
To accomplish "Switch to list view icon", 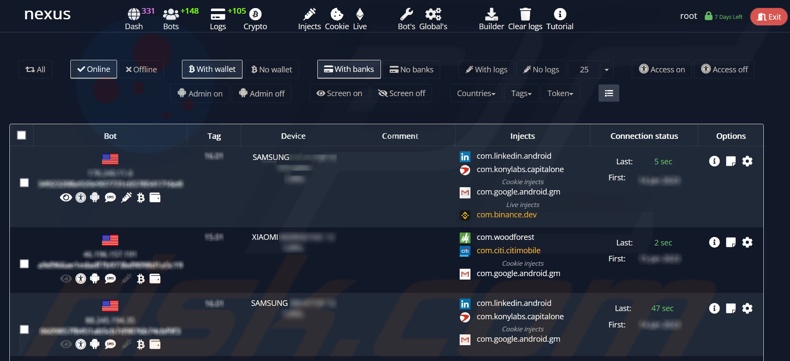I will (x=609, y=93).
